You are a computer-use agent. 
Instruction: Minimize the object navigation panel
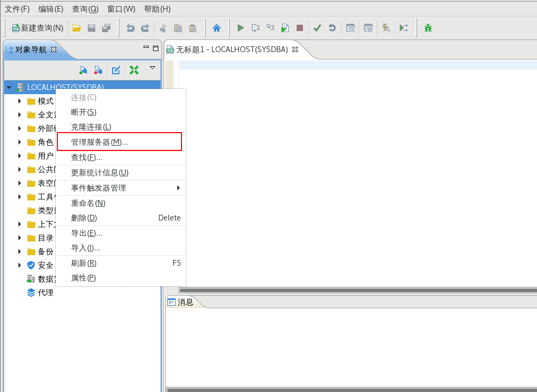pyautogui.click(x=146, y=48)
